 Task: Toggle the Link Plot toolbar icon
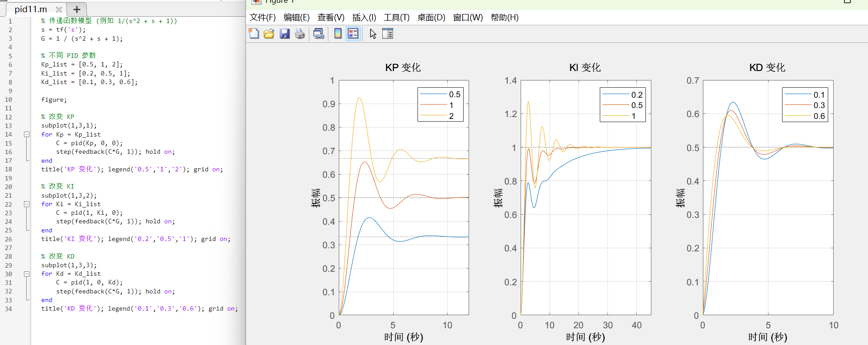(x=319, y=33)
